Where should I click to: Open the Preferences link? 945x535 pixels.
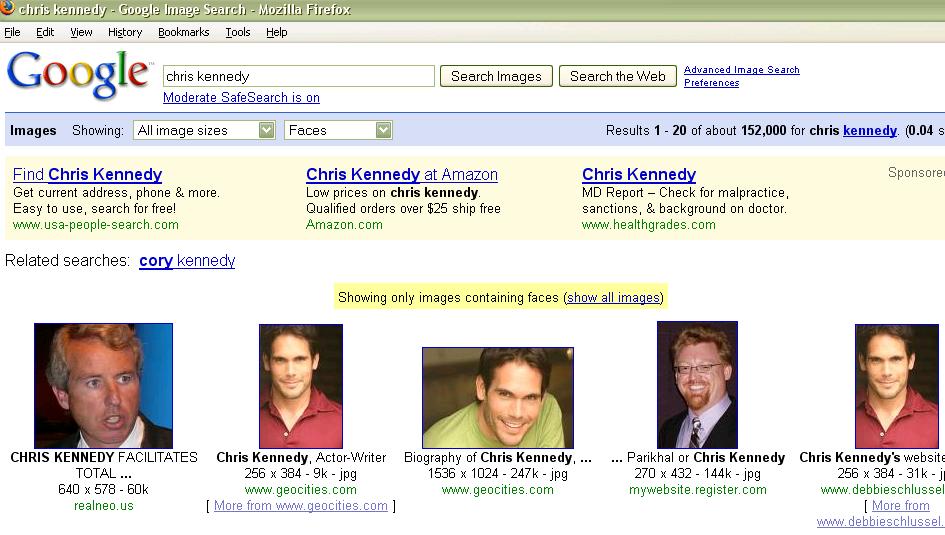click(x=711, y=83)
